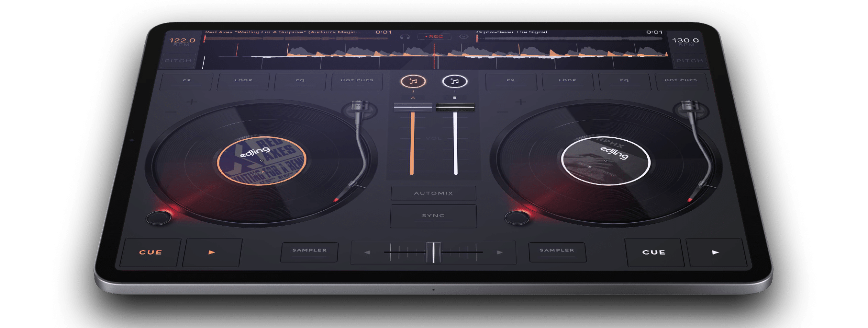Expand the left deck LOOP panel
The height and width of the screenshot is (328, 868).
click(243, 81)
